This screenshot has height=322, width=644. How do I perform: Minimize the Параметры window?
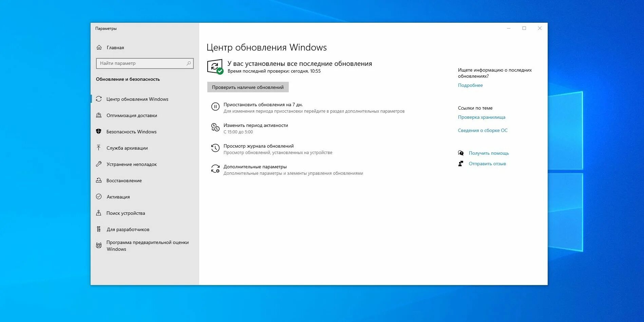(509, 28)
